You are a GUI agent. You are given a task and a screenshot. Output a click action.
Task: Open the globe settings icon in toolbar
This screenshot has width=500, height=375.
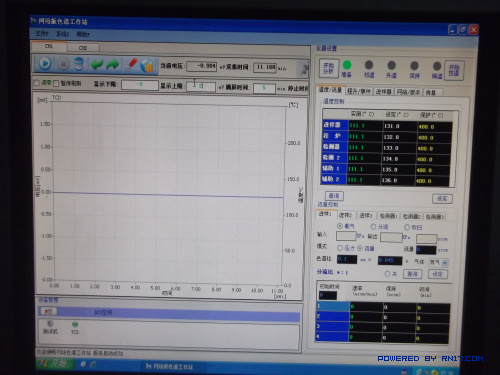(x=147, y=66)
